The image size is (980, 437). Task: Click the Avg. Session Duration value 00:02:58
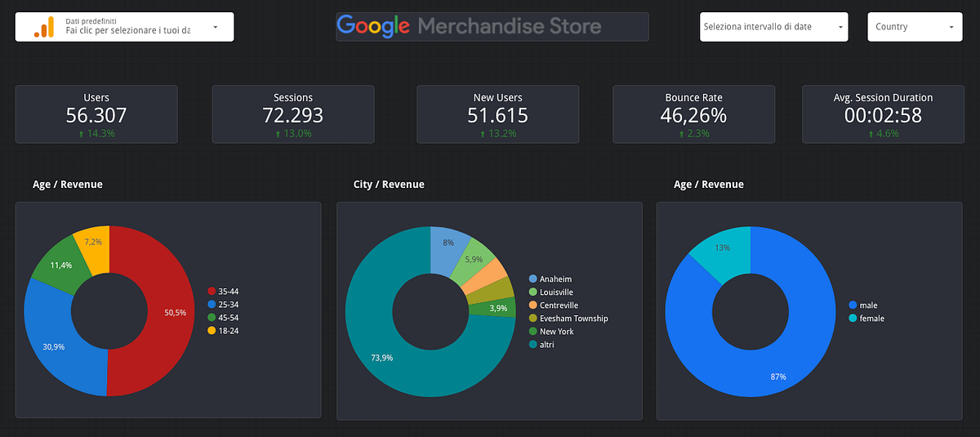(x=883, y=116)
